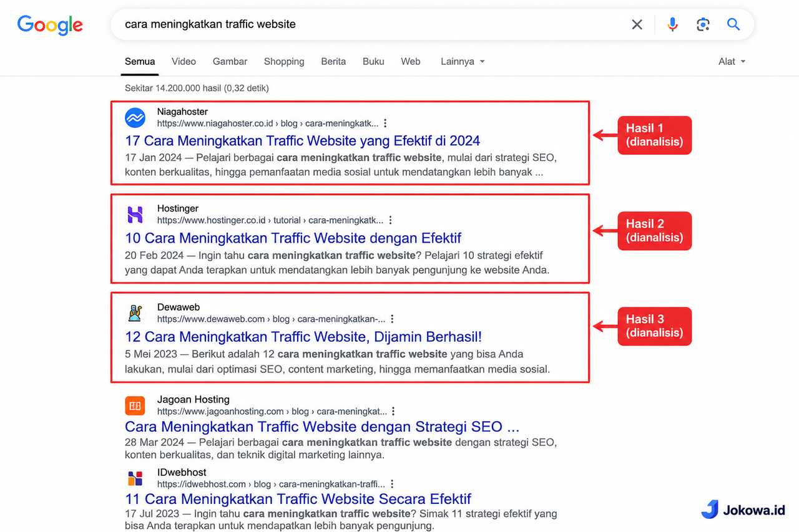Clear the search query with the X icon
The height and width of the screenshot is (532, 799).
tap(637, 24)
